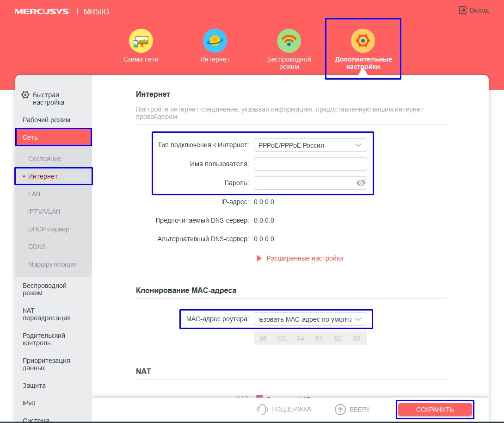This screenshot has width=504, height=423.
Task: Click the ВВЕРХ up-arrow icon
Action: 340,410
